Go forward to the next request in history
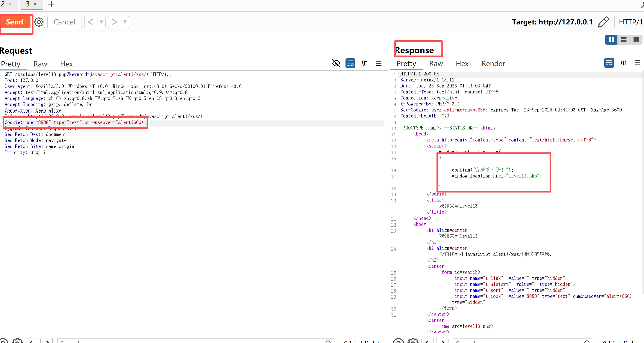 tap(114, 22)
